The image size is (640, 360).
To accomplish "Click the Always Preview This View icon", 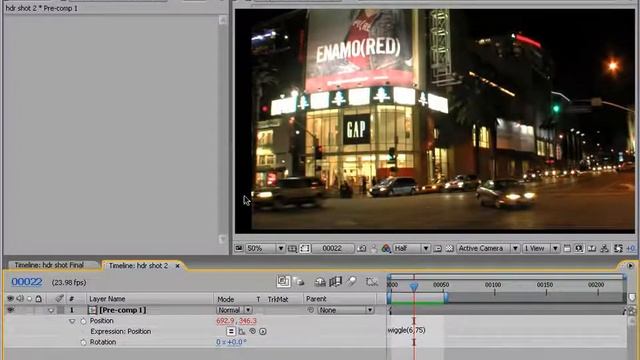I will (x=239, y=248).
